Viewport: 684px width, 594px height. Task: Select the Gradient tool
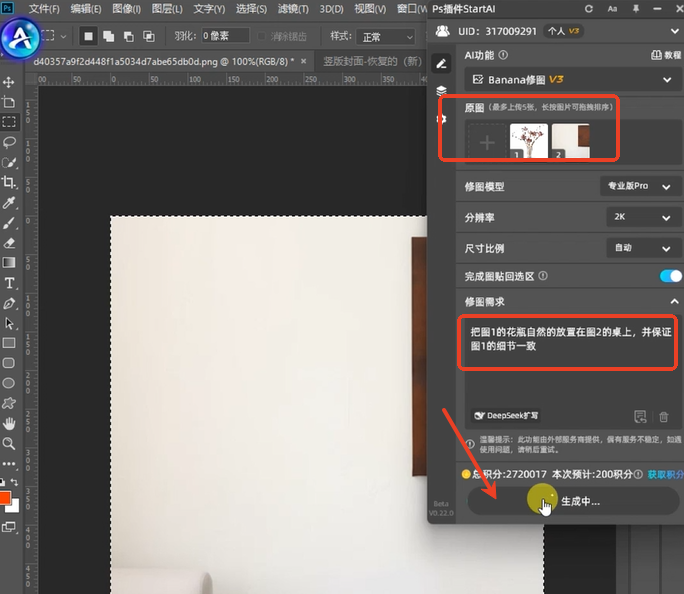pos(9,262)
